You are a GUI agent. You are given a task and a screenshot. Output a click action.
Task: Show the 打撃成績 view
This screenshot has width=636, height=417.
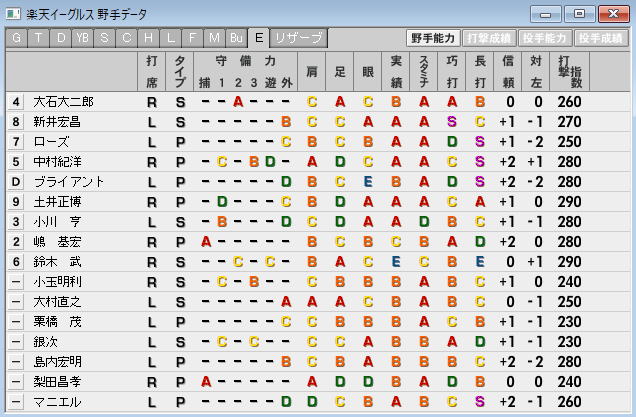click(x=489, y=37)
